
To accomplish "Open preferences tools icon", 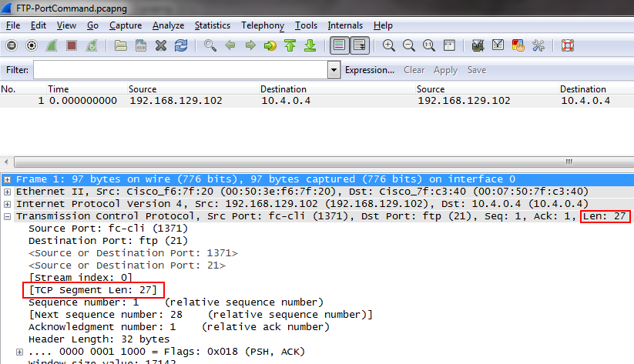I will click(538, 45).
